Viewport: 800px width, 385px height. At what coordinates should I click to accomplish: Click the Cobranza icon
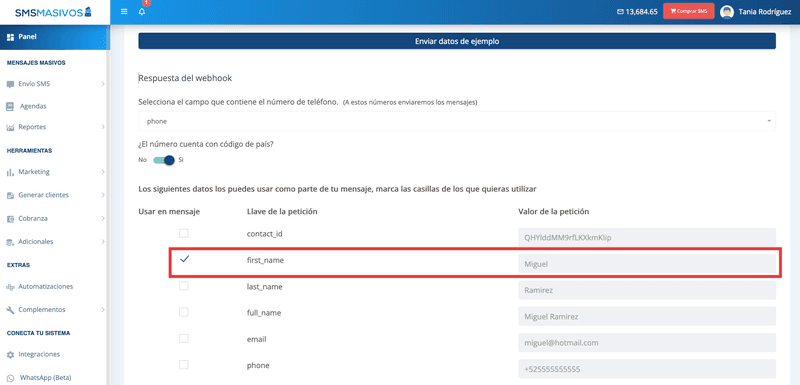(x=10, y=219)
